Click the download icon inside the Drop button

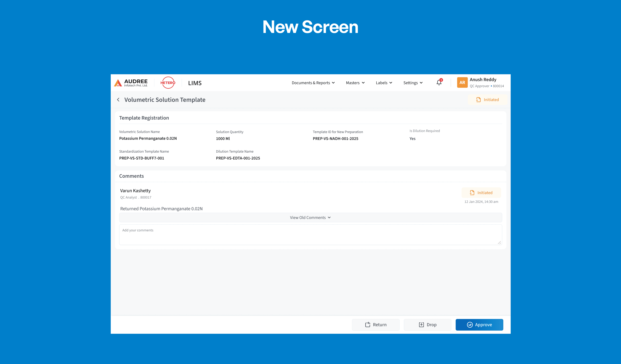[x=421, y=325]
